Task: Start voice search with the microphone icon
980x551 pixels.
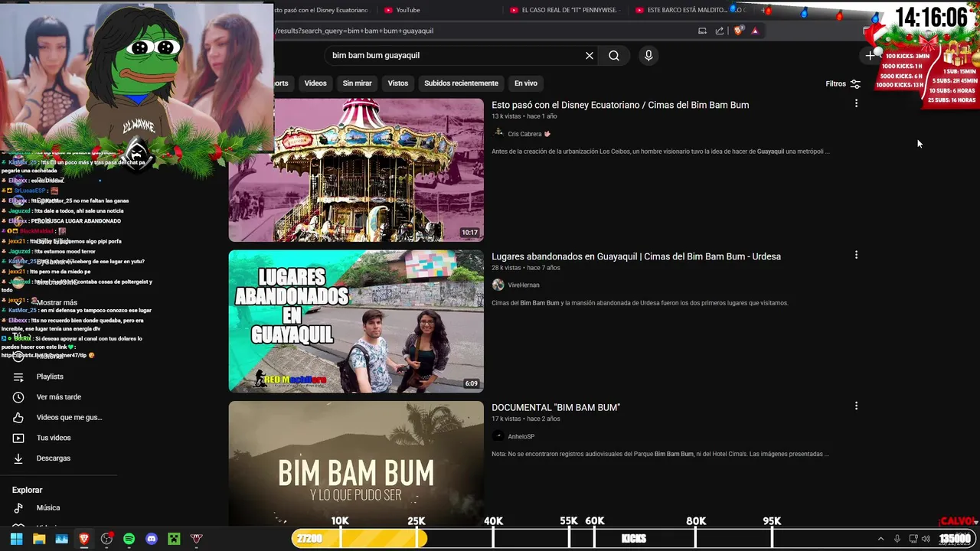Action: (x=648, y=55)
